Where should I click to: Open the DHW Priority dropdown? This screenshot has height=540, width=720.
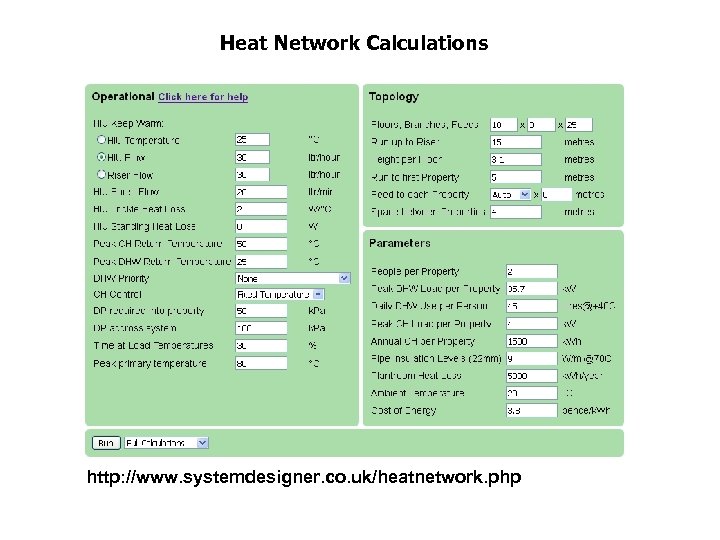coord(292,278)
